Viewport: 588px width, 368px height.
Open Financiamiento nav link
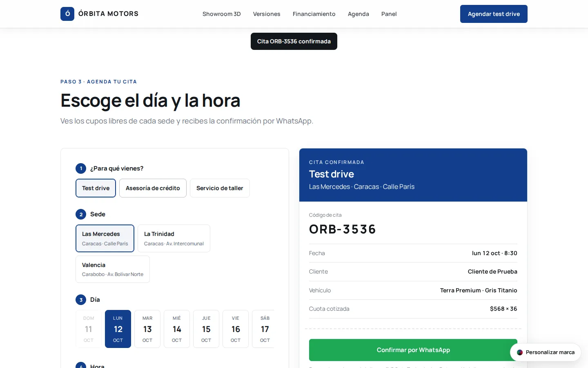pos(314,14)
